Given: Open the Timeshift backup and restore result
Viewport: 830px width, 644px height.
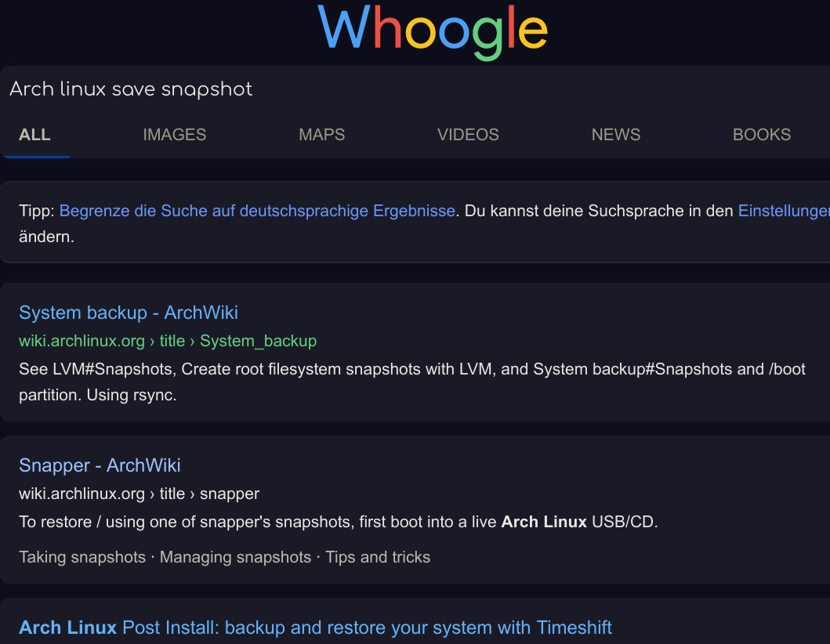Looking at the screenshot, I should [x=316, y=628].
